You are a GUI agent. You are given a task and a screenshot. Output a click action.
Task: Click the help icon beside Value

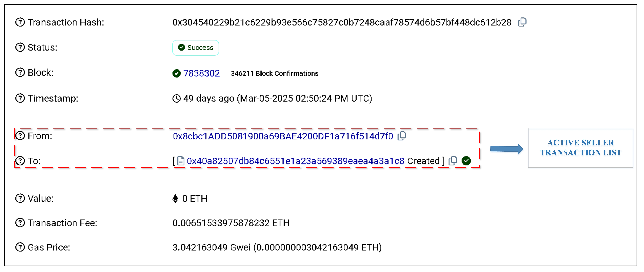point(20,198)
